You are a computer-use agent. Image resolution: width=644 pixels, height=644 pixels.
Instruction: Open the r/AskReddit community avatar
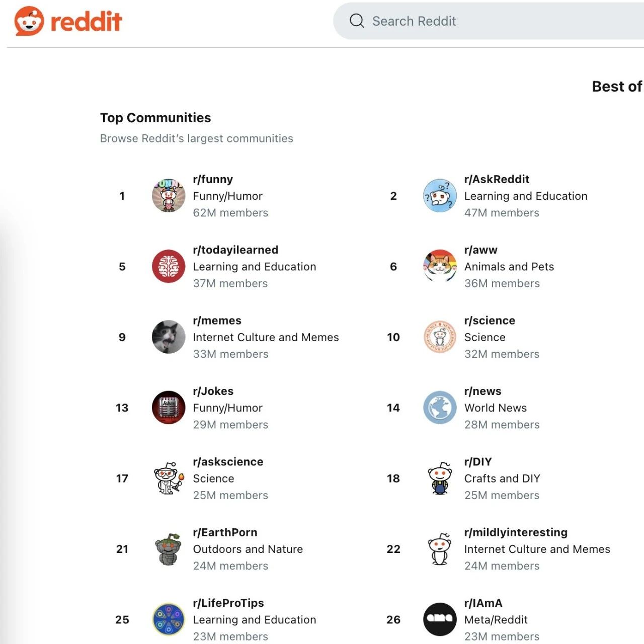click(440, 196)
